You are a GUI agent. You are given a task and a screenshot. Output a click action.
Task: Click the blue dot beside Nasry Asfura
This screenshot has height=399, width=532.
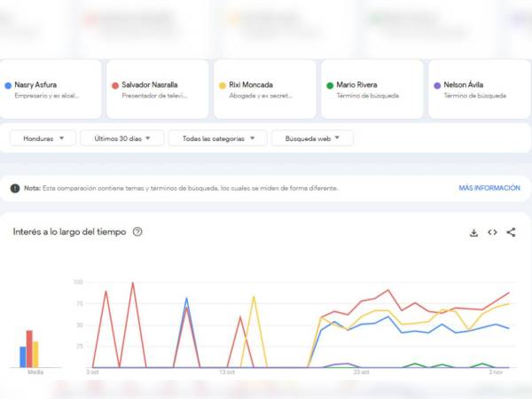[x=8, y=85]
